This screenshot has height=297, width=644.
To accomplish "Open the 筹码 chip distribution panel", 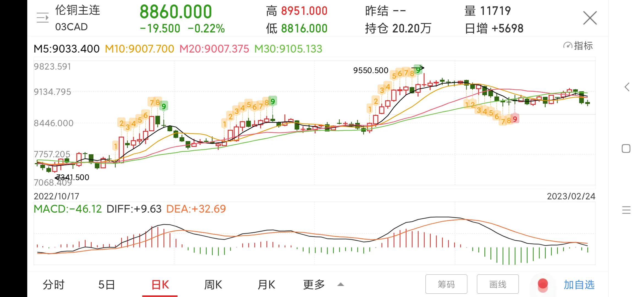I will [446, 284].
